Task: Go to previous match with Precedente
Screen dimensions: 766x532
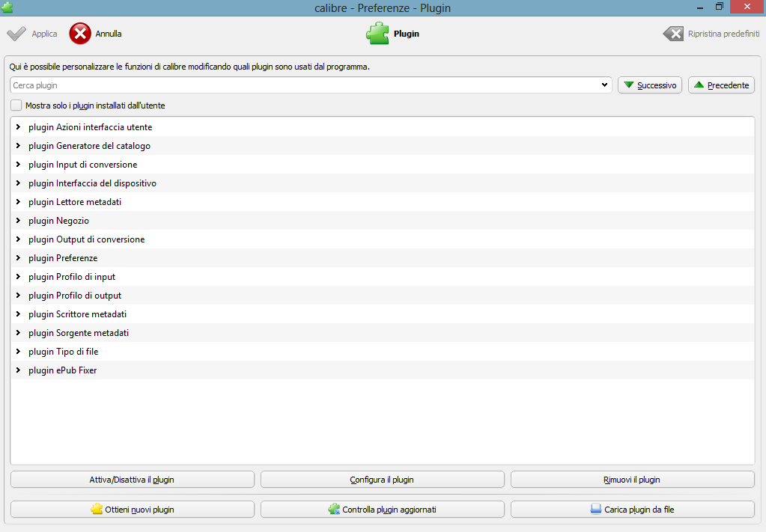Action: click(721, 85)
